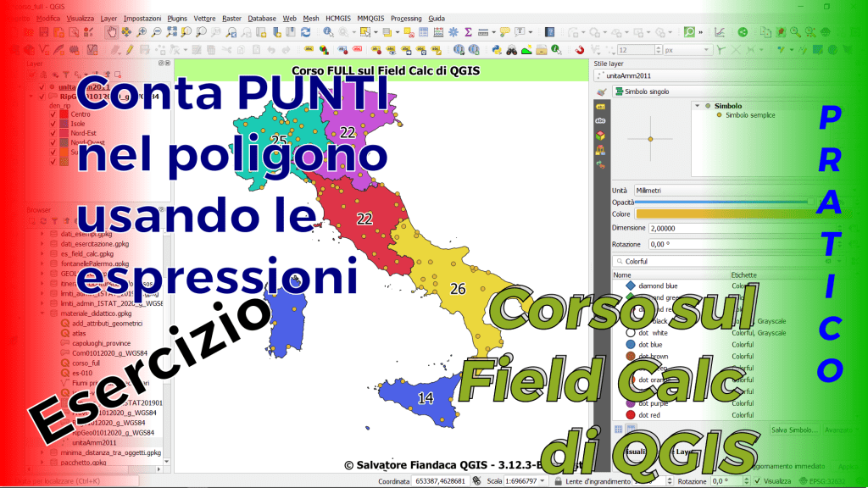Collapse the Simbolo tree node
Viewport: 868px width, 488px height.
pyautogui.click(x=697, y=106)
